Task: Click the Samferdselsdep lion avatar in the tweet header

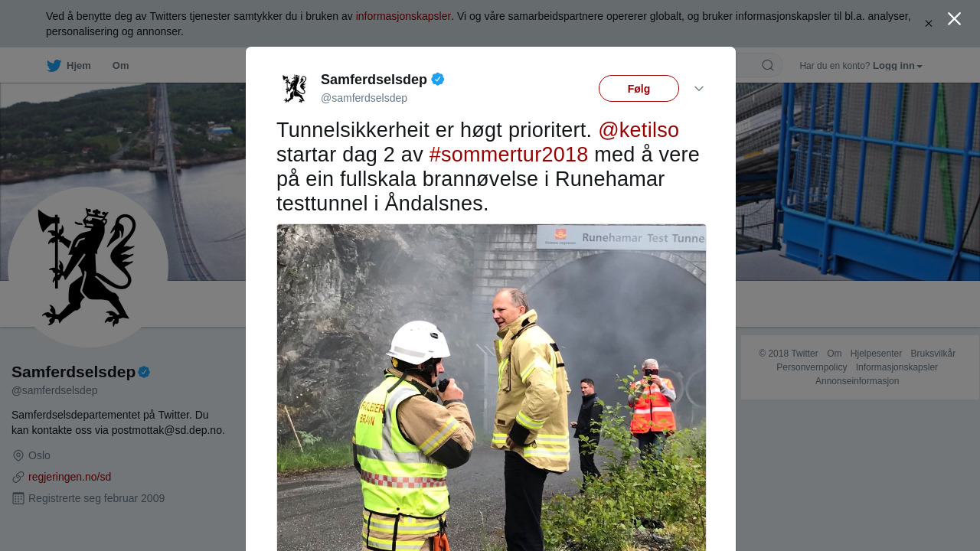Action: click(294, 89)
